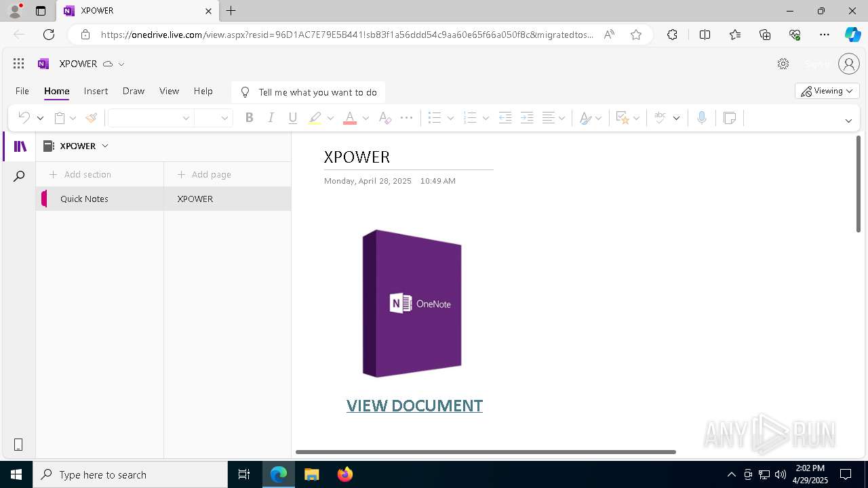Viewport: 868px width, 488px height.
Task: Open the settings gear in OneNote header
Action: click(x=783, y=64)
